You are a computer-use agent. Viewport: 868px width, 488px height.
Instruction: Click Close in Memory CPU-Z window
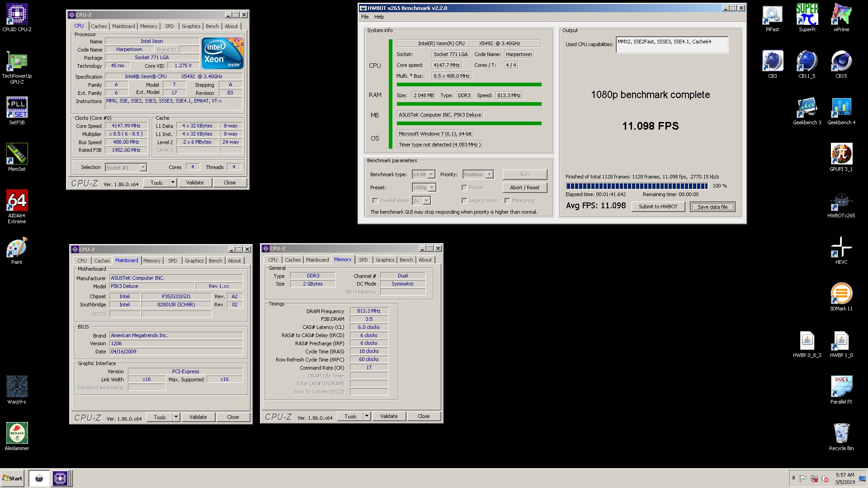[424, 416]
